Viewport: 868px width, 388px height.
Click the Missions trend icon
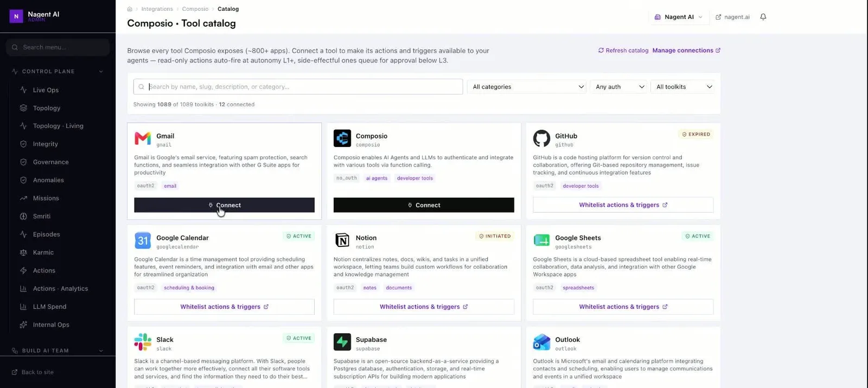[23, 198]
